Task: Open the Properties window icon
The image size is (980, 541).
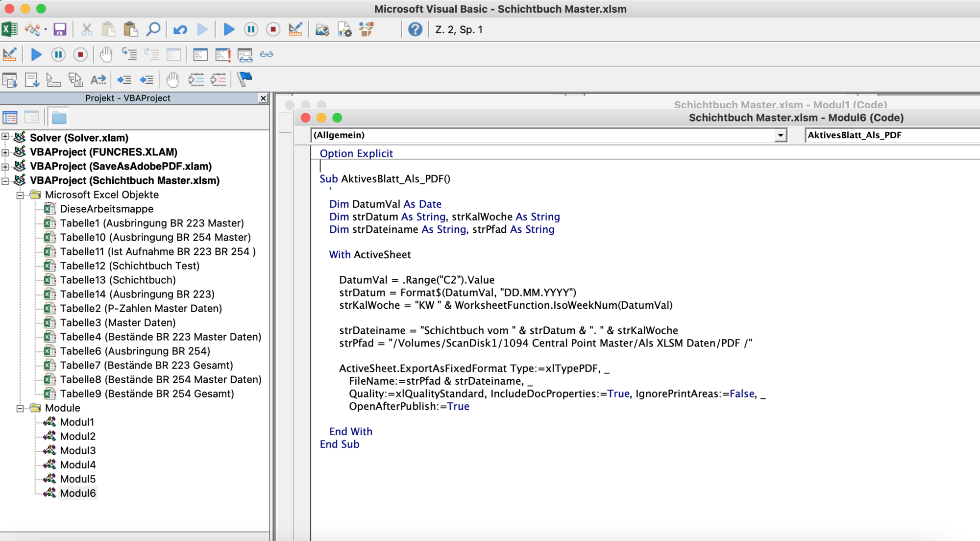Action: click(344, 29)
